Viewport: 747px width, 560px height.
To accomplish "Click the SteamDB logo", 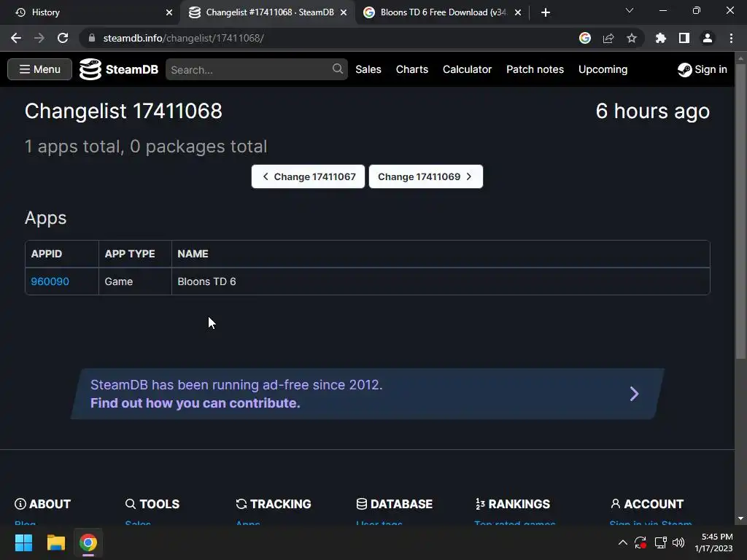I will (119, 69).
